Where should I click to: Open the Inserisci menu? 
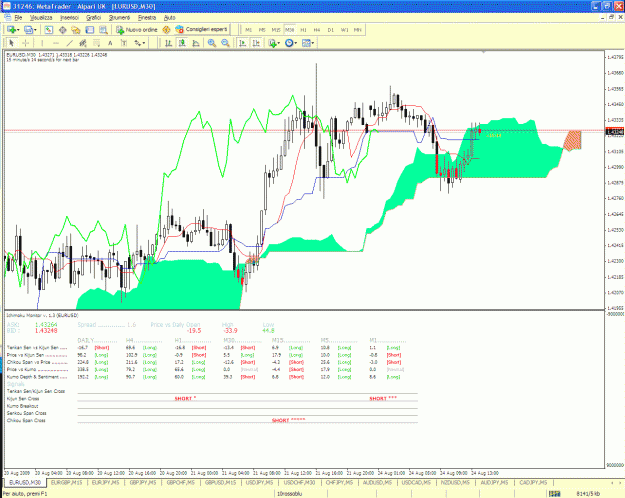(69, 18)
